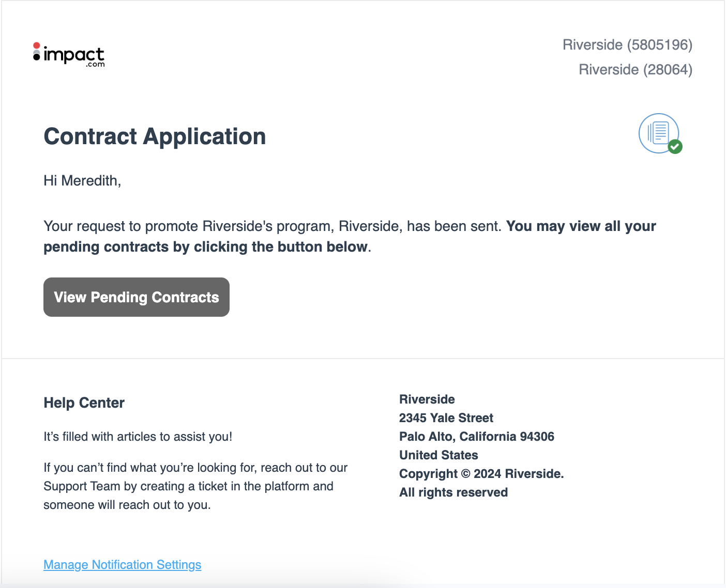Click the bold pending contracts sentence
The image size is (726, 588).
point(350,237)
